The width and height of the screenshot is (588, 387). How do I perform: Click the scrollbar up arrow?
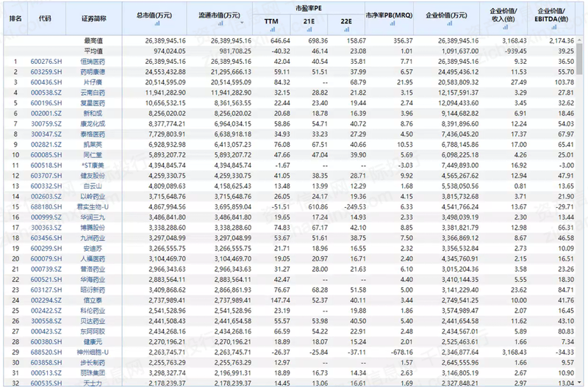click(579, 40)
